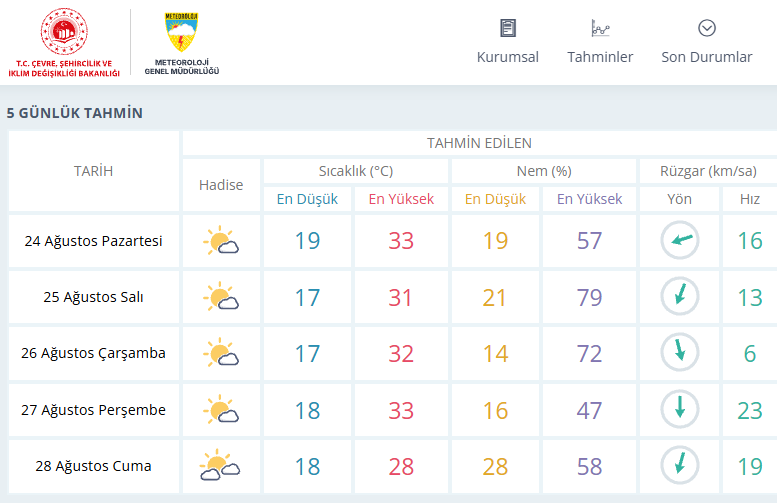This screenshot has width=777, height=503.
Task: Click the highest temperature value 28 for Cuma
Action: [401, 466]
